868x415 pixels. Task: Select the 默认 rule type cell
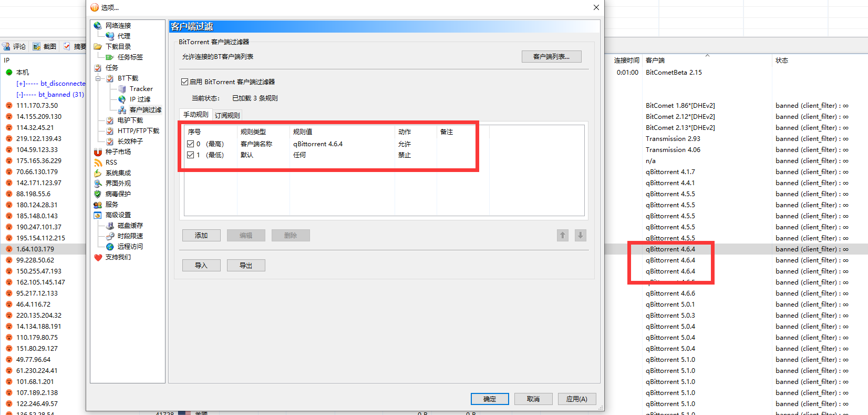(247, 155)
